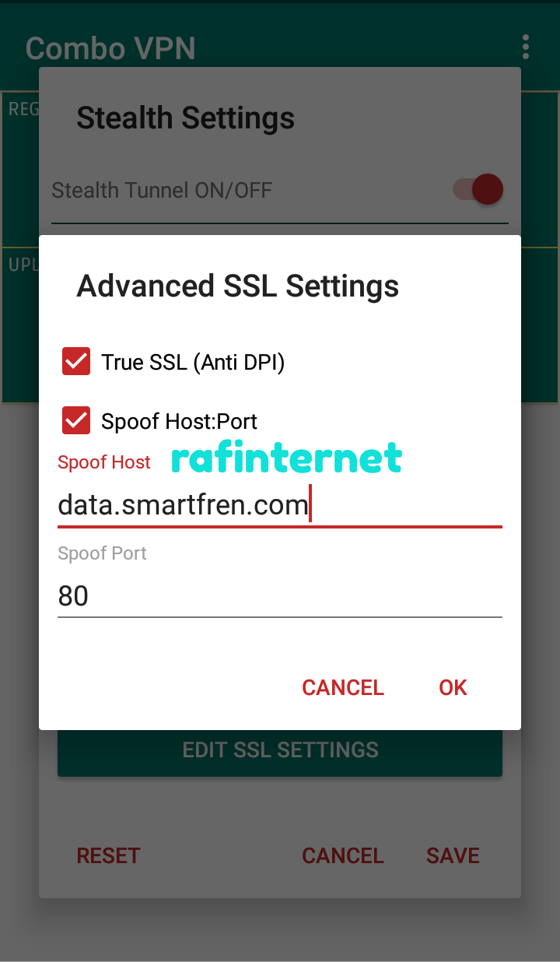Tap the EDIT SSL SETTINGS button
Screen dimensions: 560x962
tap(280, 750)
